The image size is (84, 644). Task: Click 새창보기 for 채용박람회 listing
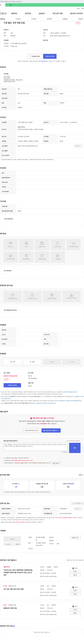[75, 575]
